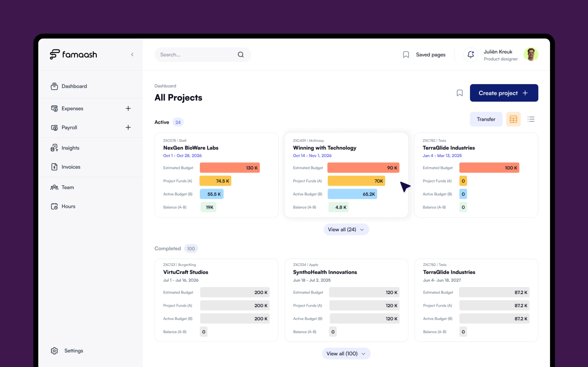Expand the Expenses submenu plus
Viewport: 588px width, 367px height.
[x=128, y=109]
